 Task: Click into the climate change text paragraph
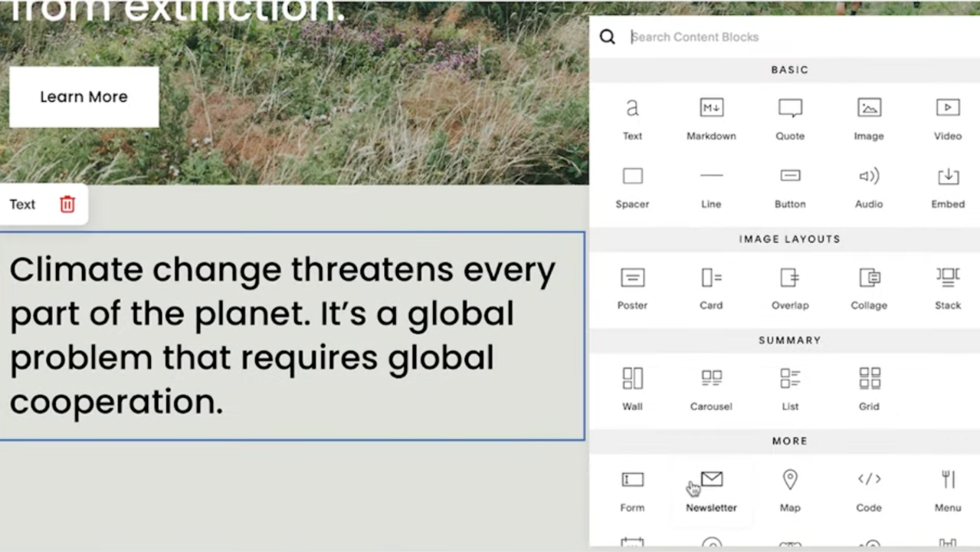coord(284,336)
